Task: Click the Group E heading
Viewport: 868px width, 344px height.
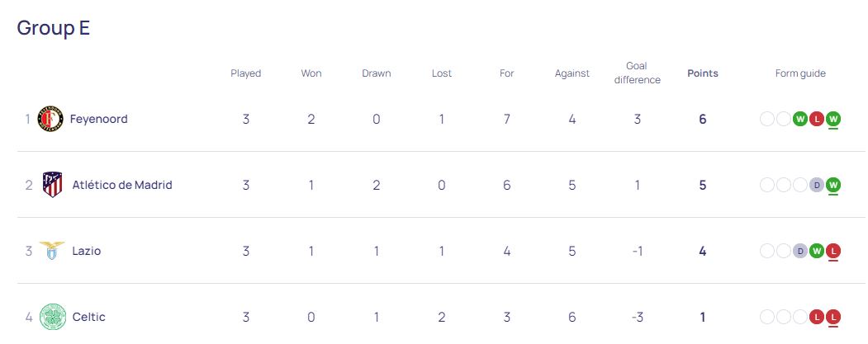Action: (53, 28)
